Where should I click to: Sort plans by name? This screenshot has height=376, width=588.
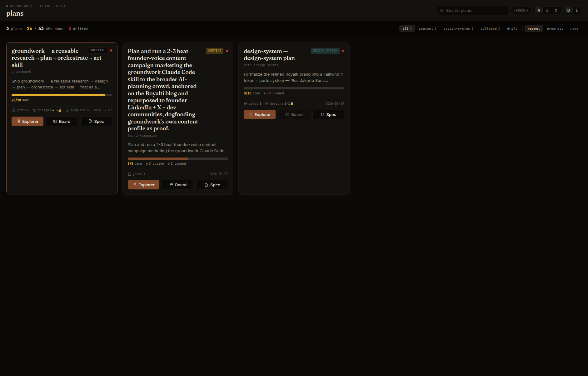click(x=574, y=28)
